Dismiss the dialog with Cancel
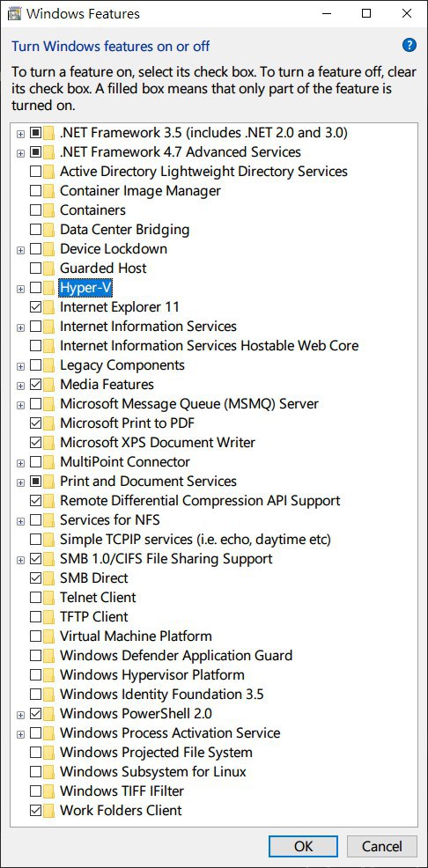The height and width of the screenshot is (868, 428). coord(382,846)
